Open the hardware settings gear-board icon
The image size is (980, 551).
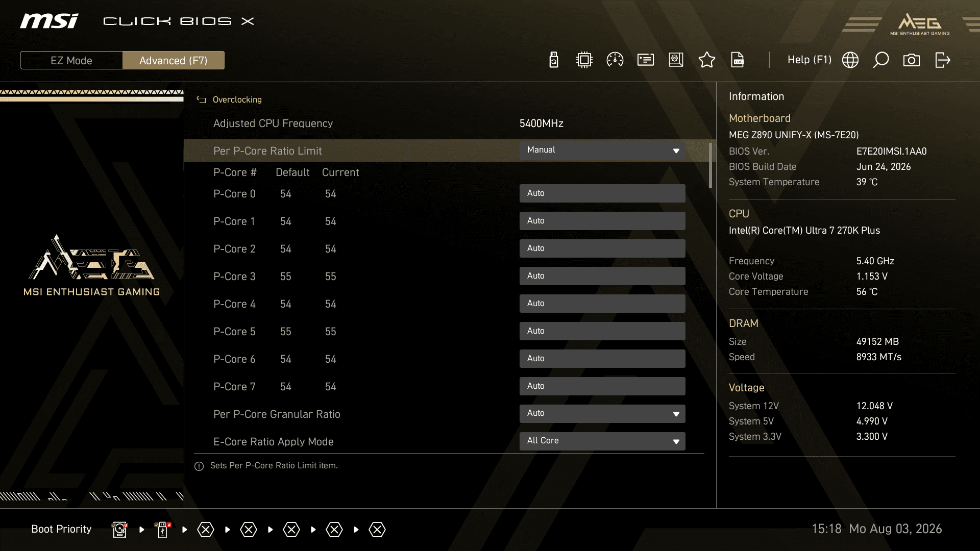[676, 60]
